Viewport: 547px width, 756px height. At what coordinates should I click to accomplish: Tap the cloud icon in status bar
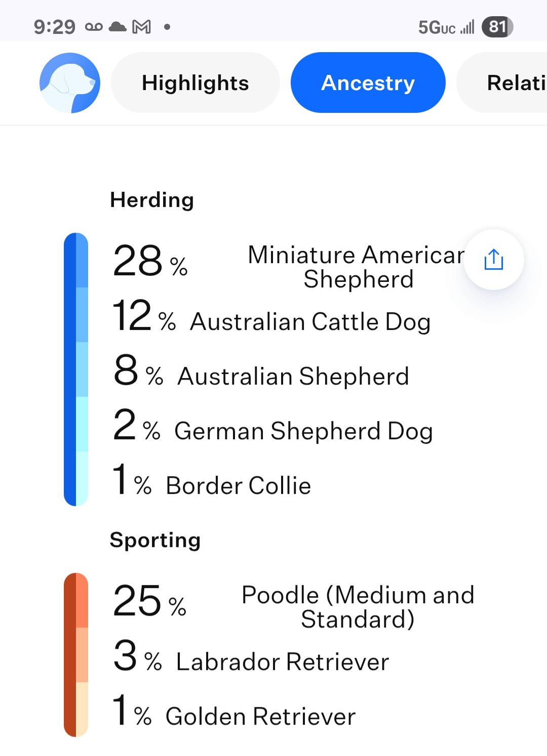click(x=118, y=26)
